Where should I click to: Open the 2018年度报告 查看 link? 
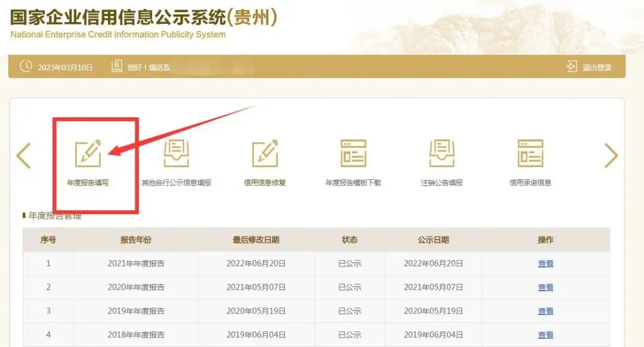[546, 334]
